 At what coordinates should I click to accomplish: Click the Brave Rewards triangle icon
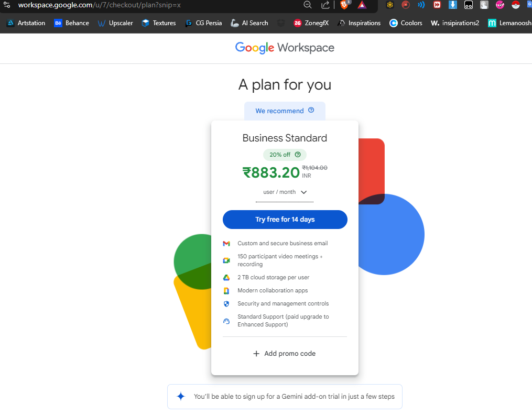362,5
